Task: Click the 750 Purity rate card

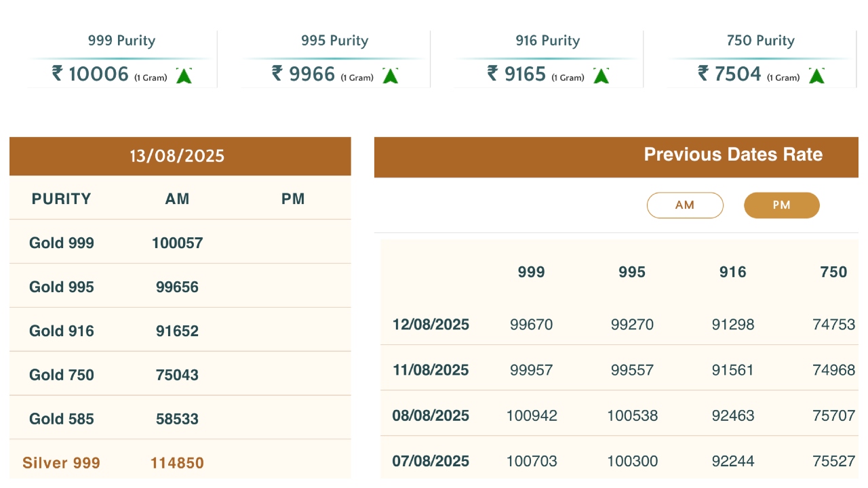Action: pyautogui.click(x=759, y=60)
